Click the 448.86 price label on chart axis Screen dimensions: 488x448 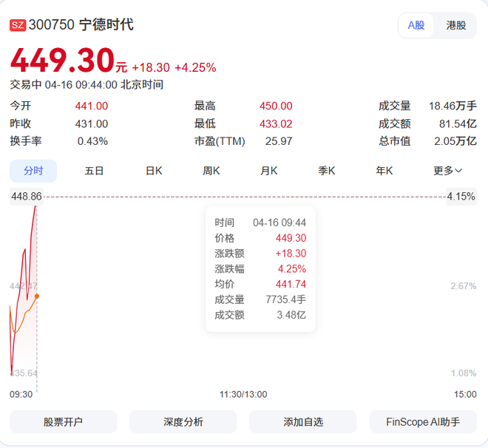27,197
